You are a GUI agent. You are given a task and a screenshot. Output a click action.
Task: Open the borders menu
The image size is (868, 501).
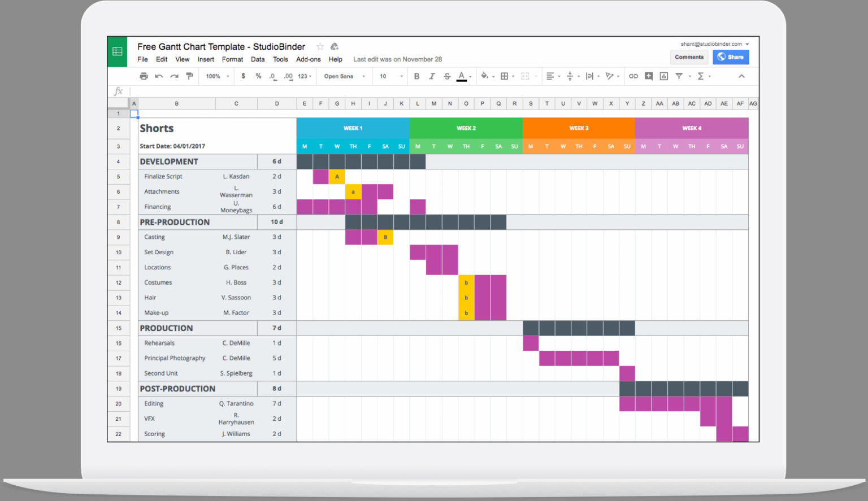click(x=504, y=76)
